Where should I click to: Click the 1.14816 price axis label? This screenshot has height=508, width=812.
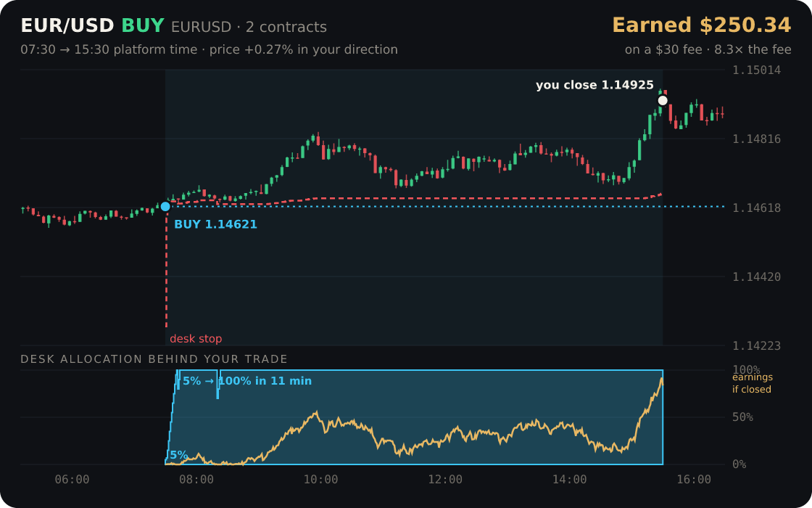pos(756,139)
